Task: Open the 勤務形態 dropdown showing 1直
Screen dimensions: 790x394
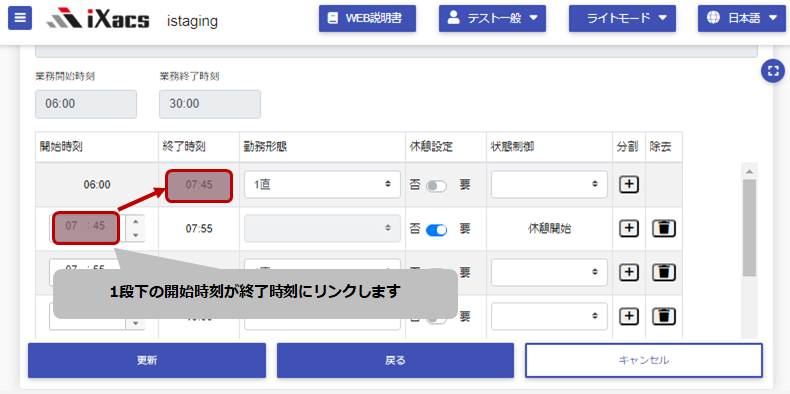Action: 322,184
